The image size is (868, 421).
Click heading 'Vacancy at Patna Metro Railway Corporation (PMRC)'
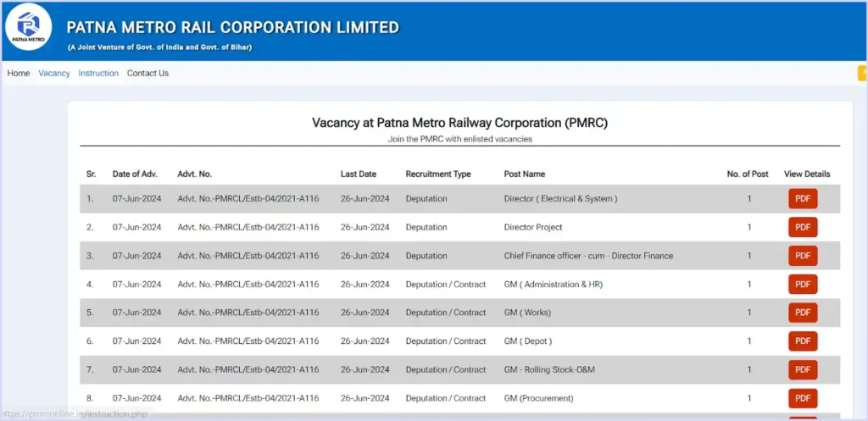459,123
